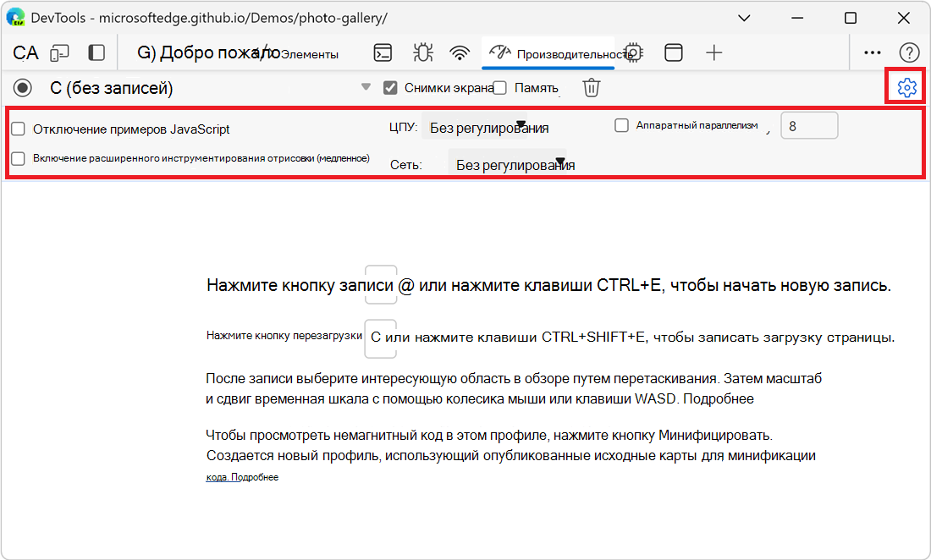Clear recordings using the trash icon

coord(591,86)
